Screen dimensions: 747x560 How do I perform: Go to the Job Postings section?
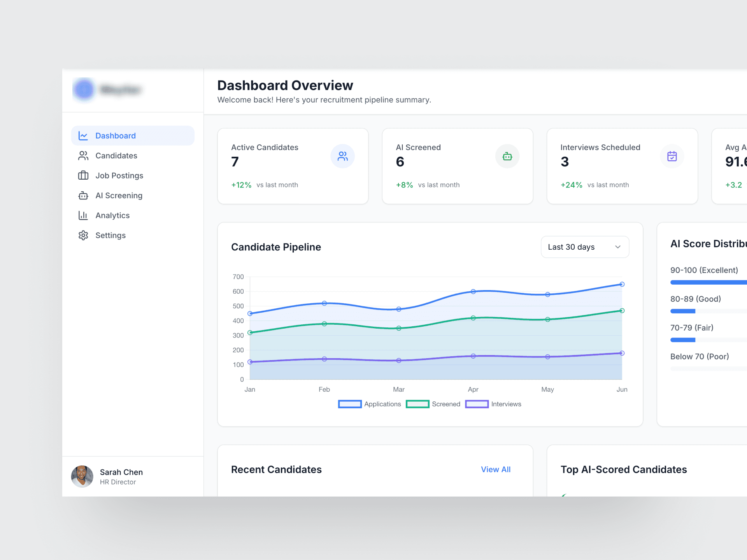pyautogui.click(x=119, y=175)
